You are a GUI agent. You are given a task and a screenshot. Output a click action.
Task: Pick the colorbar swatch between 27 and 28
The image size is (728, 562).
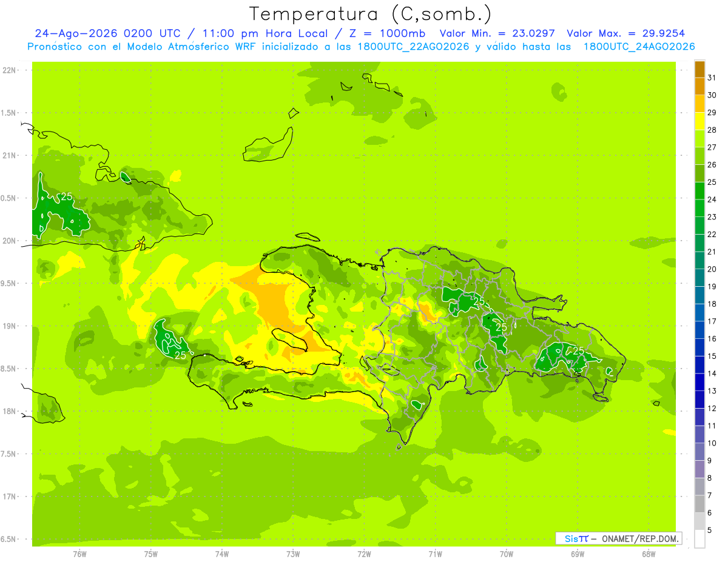tap(699, 139)
